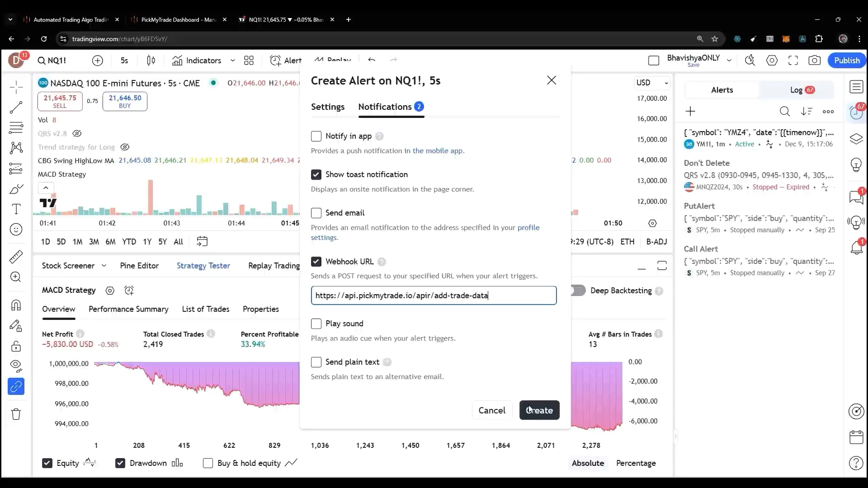Expand the Indicators favorites dropdown arrow
This screenshot has width=868, height=488.
pos(232,61)
